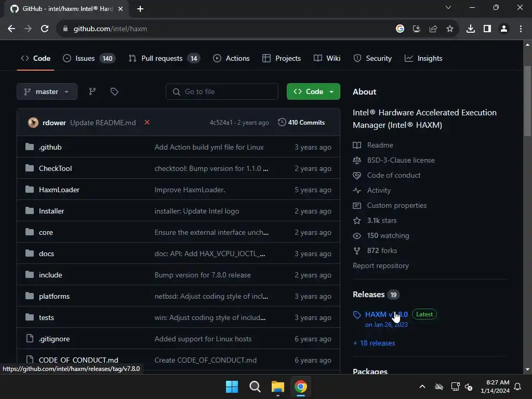Open the Projects tab
532x399 pixels.
coord(282,58)
